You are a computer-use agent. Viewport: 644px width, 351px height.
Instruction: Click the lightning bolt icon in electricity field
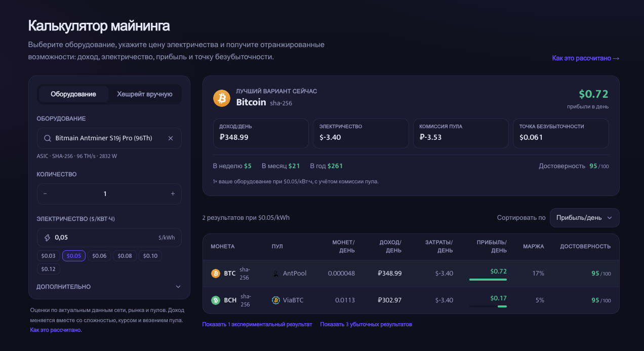pyautogui.click(x=48, y=238)
